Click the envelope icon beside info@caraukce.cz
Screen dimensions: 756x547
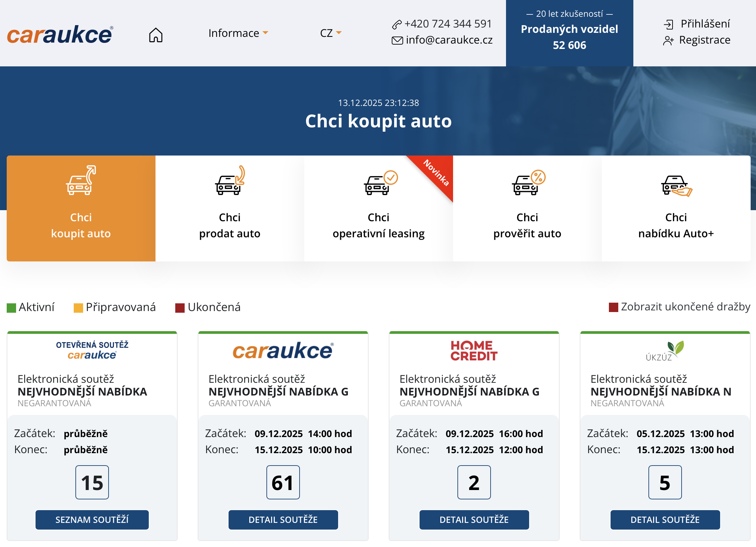pyautogui.click(x=397, y=40)
